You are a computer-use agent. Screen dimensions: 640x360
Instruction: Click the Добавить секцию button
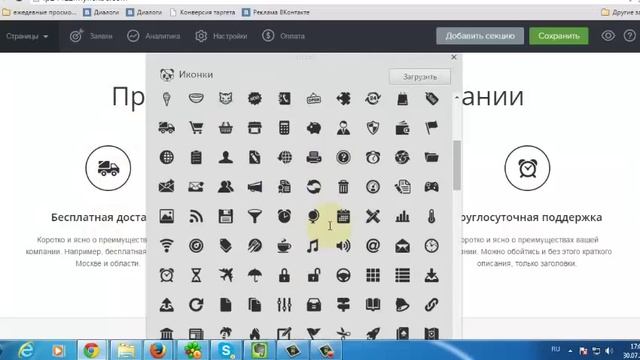pos(480,36)
